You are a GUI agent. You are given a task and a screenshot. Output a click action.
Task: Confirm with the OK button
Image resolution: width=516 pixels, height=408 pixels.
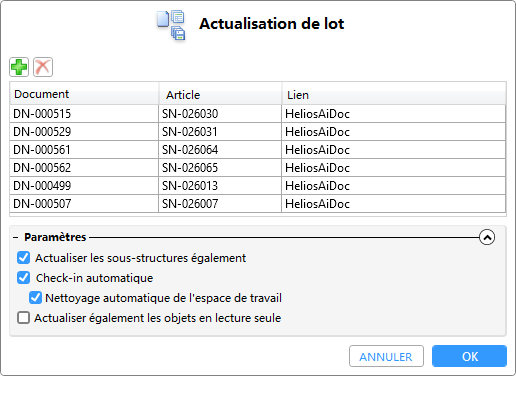pos(469,356)
